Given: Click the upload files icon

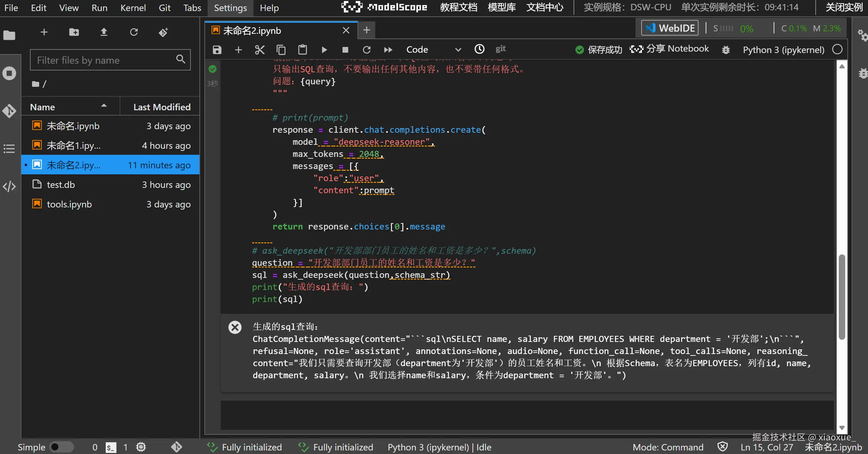Looking at the screenshot, I should point(104,32).
